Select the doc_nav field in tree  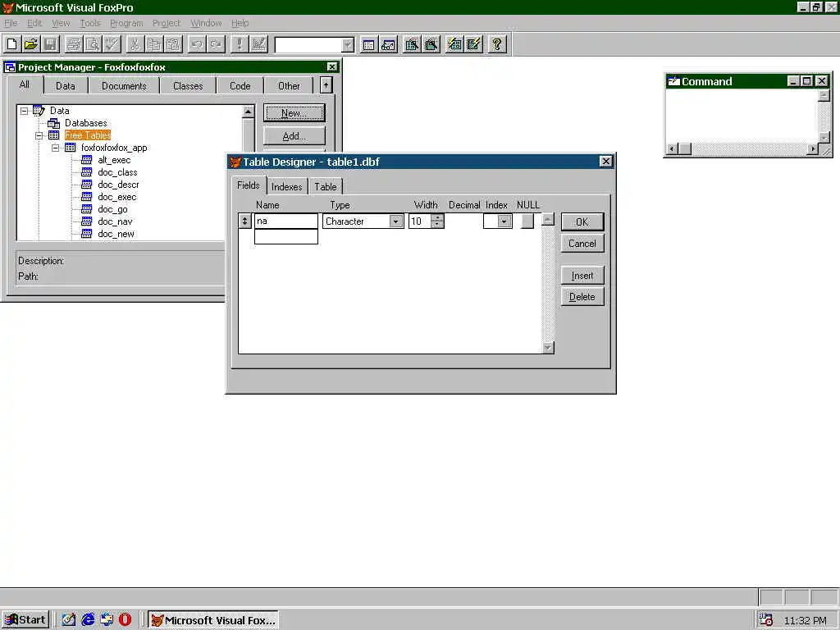point(115,221)
